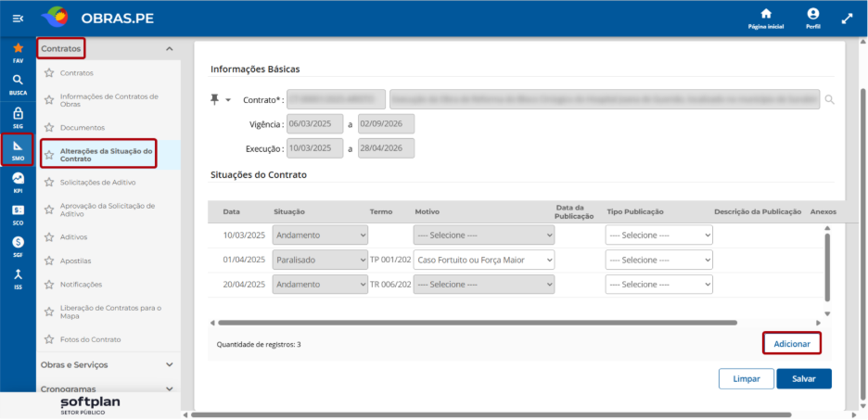868x420 pixels.
Task: Open the FAV favorites star icon
Action: (18, 48)
